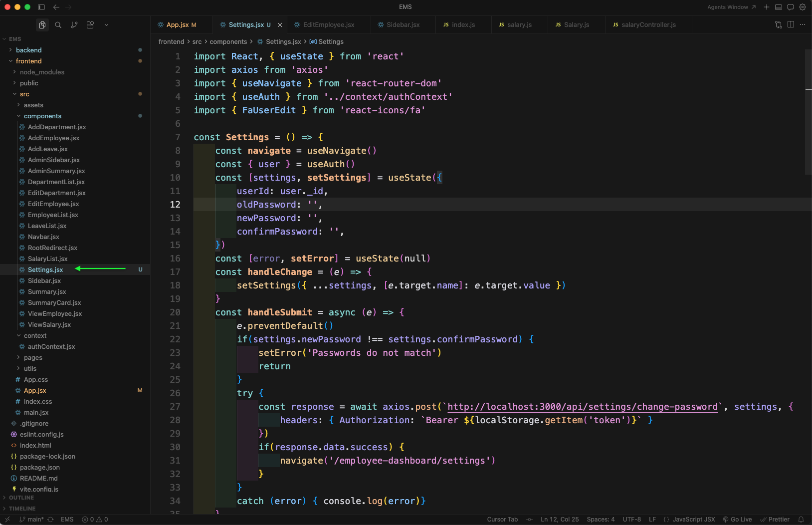Toggle the bottom panel layout icon

[x=779, y=7]
